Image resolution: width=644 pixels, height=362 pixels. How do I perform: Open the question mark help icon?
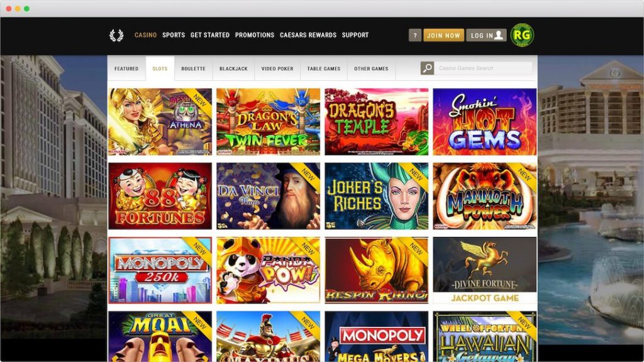tap(415, 35)
